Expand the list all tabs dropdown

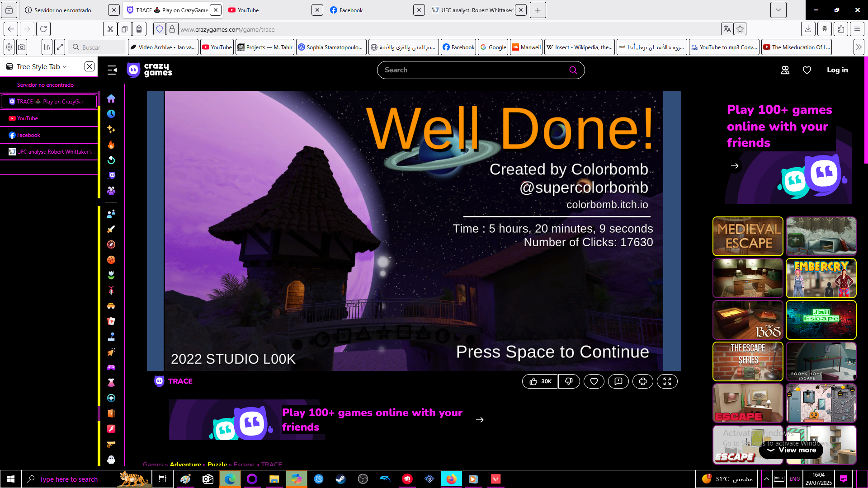[778, 10]
